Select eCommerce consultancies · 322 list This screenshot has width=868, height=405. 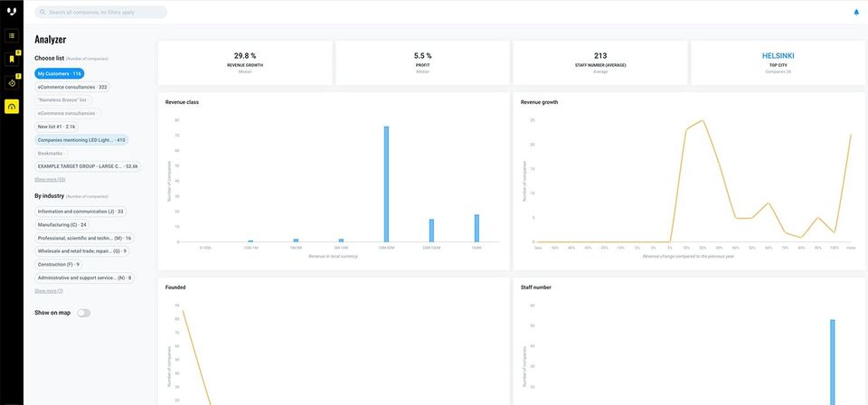[72, 87]
